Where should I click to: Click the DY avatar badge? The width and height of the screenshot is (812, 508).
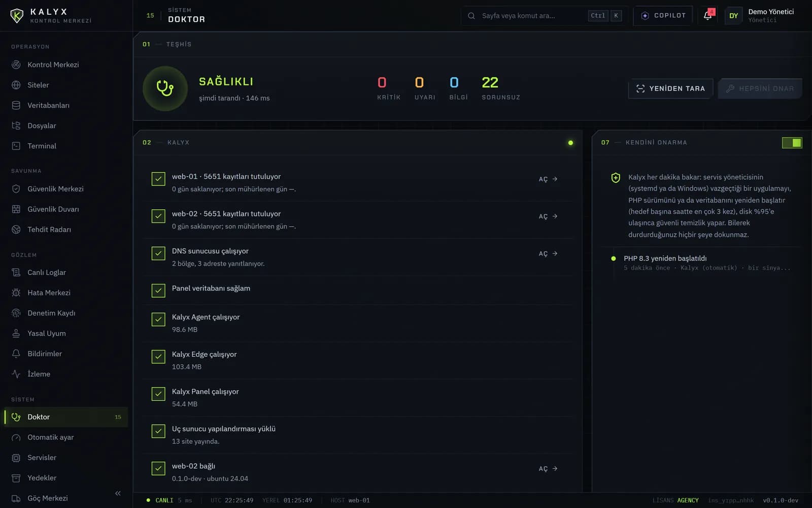(733, 16)
